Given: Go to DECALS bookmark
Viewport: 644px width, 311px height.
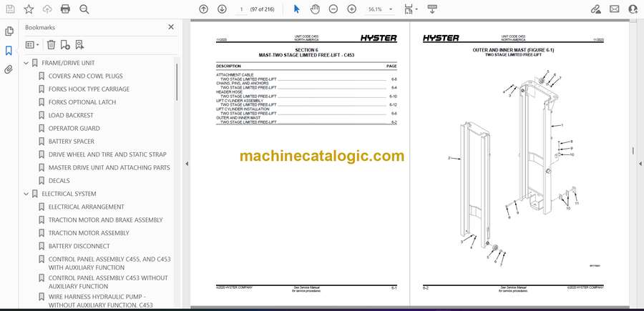Looking at the screenshot, I should (x=59, y=181).
